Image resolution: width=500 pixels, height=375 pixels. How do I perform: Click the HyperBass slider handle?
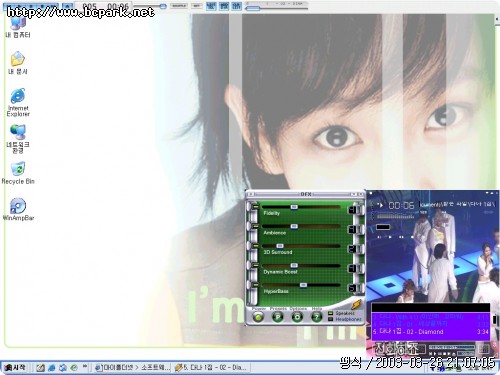tap(303, 285)
